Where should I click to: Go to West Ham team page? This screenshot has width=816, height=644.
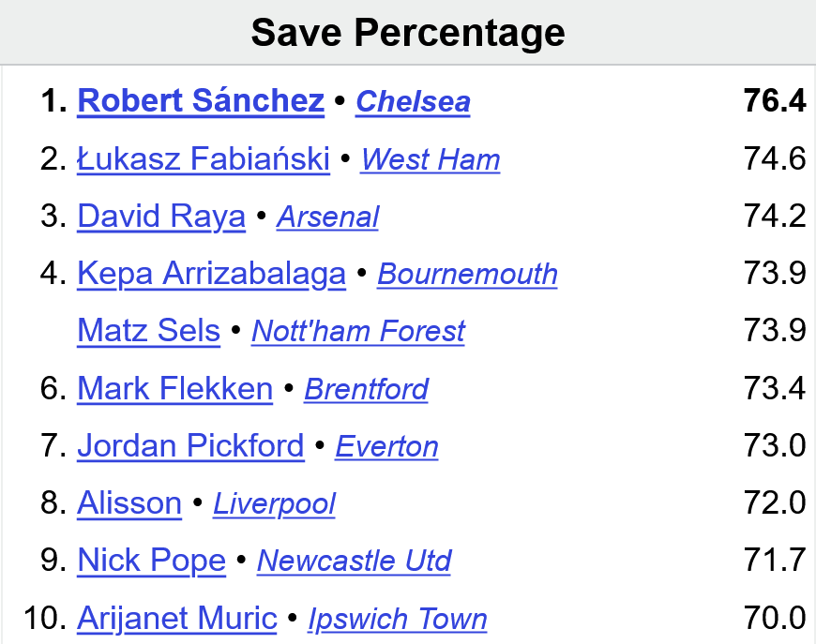pos(431,158)
